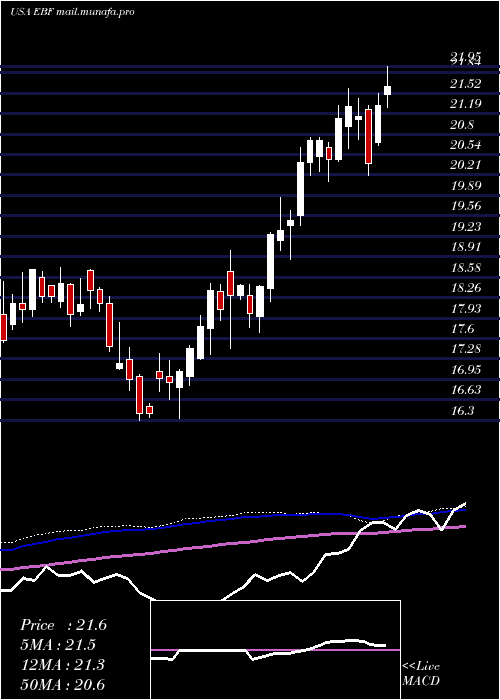Click the 21.19 price axis label

coord(466,104)
